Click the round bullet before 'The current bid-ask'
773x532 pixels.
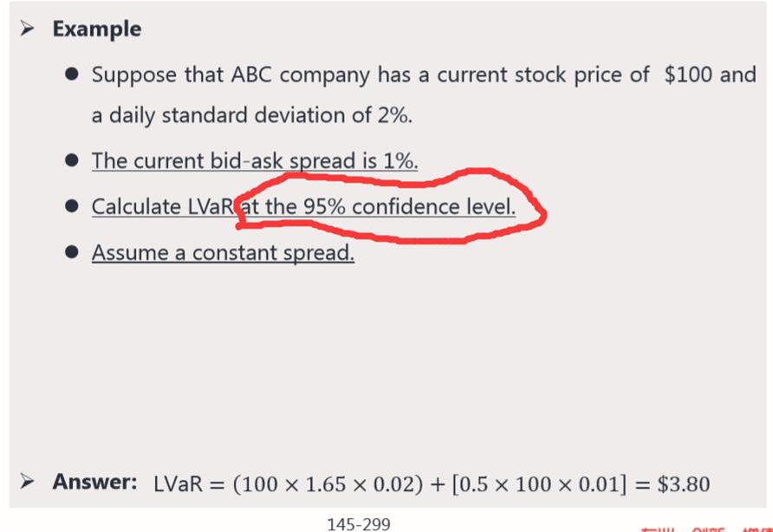click(x=71, y=160)
